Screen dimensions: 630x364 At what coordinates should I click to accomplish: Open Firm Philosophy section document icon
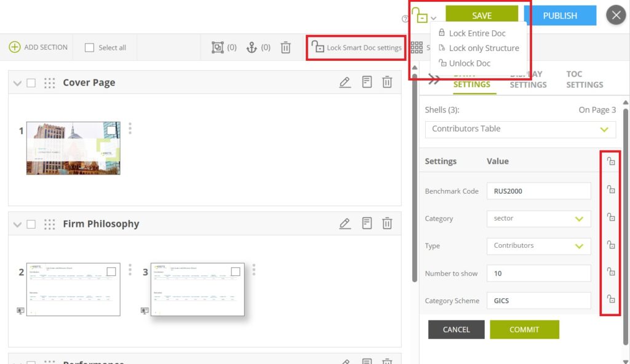pos(367,223)
